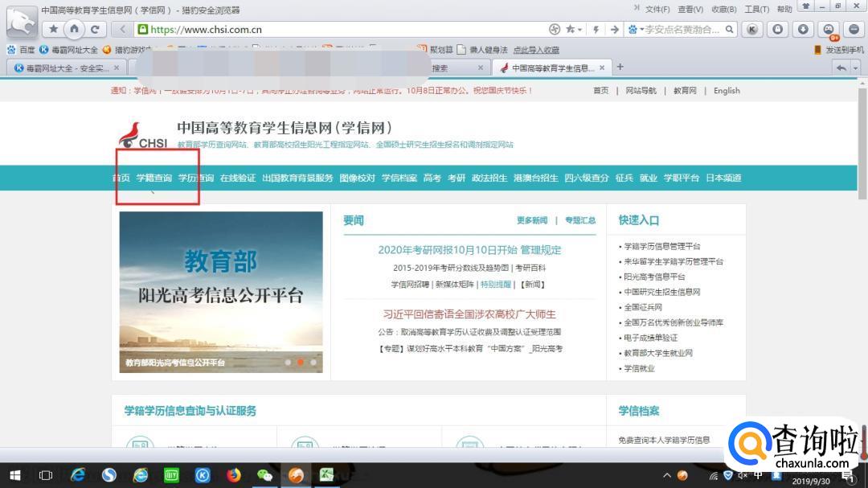Select third carousel dot on banner
Screen dimensions: 868x488
313,363
